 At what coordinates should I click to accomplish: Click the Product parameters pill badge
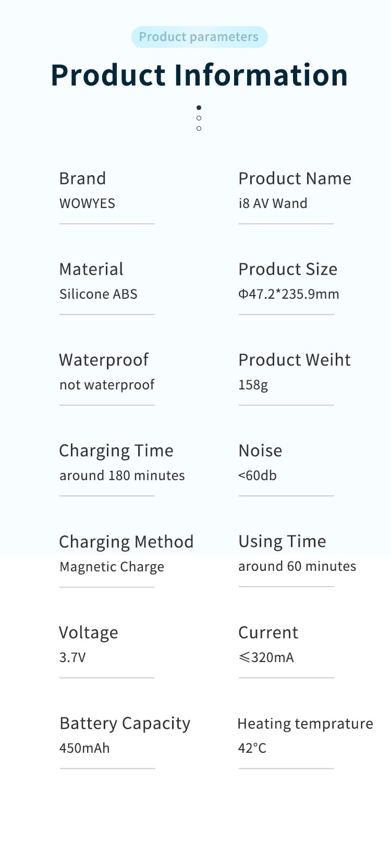pyautogui.click(x=199, y=37)
